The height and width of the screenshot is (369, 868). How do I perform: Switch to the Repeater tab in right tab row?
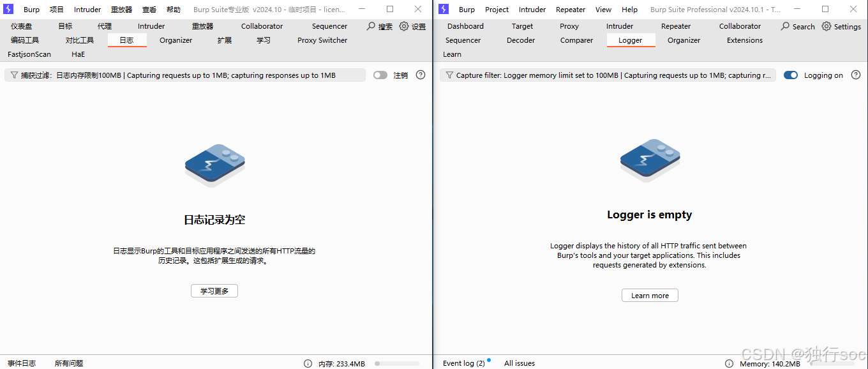tap(676, 26)
